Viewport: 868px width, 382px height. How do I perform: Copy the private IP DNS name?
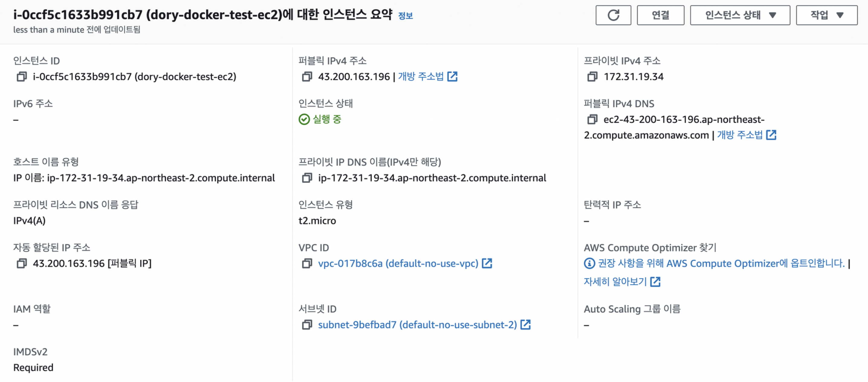click(x=307, y=178)
